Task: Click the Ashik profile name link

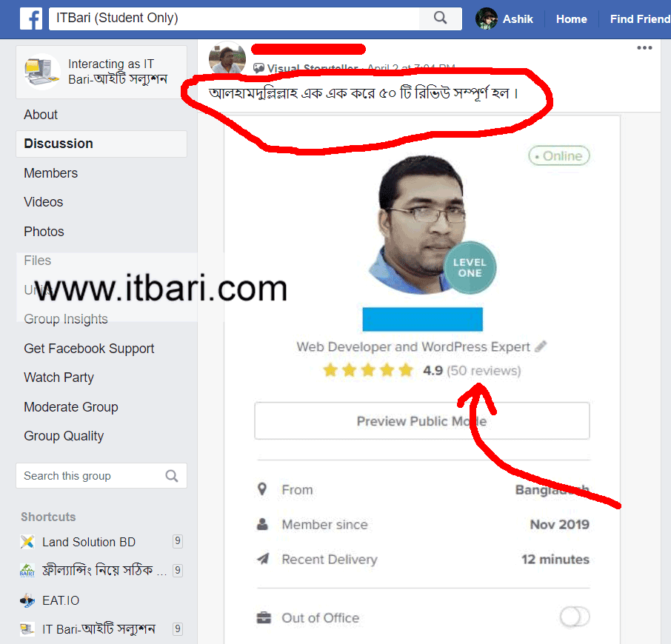Action: click(518, 19)
